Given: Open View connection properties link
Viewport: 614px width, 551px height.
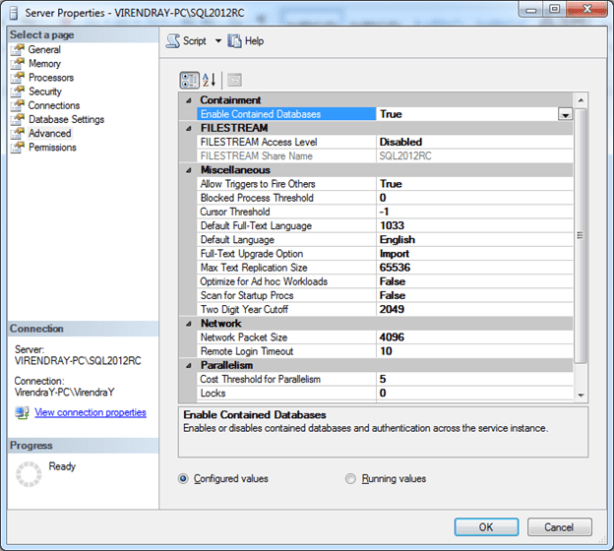Looking at the screenshot, I should coord(90,412).
